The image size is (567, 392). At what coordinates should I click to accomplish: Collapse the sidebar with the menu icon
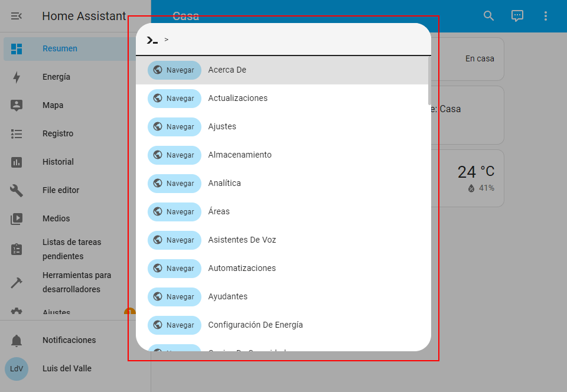tap(17, 16)
